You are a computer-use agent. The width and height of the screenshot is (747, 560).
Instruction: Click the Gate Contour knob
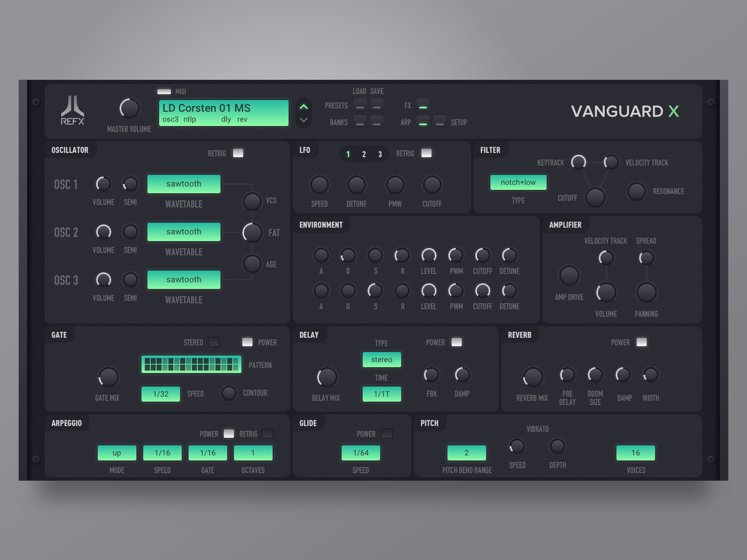tap(229, 393)
